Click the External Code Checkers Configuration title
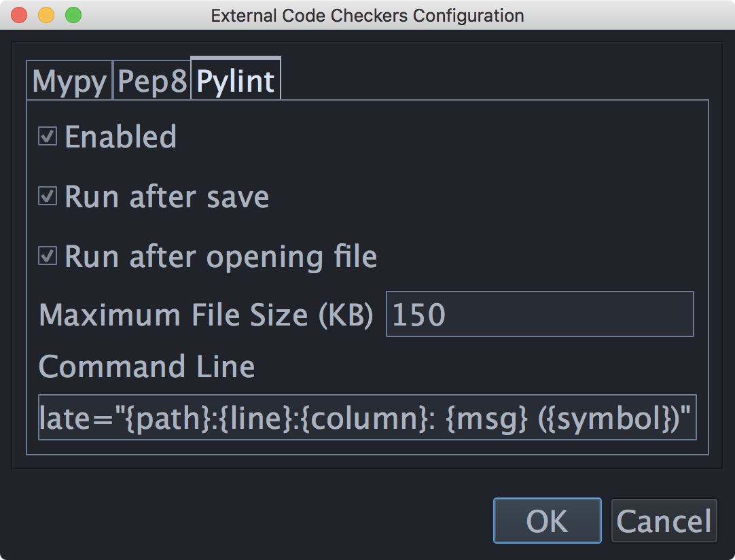The image size is (735, 560). tap(367, 16)
